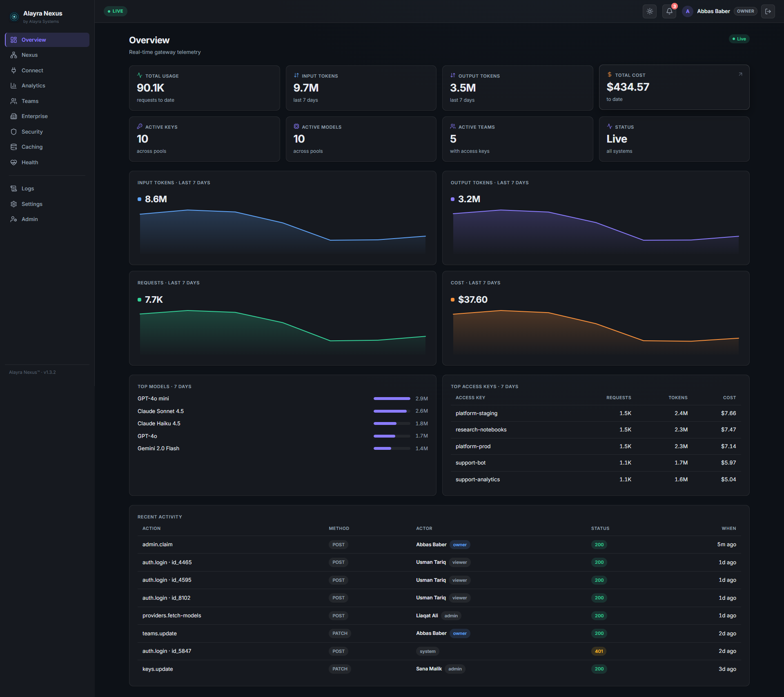
Task: Click the dollar icon on Total Cost
Action: pos(609,75)
